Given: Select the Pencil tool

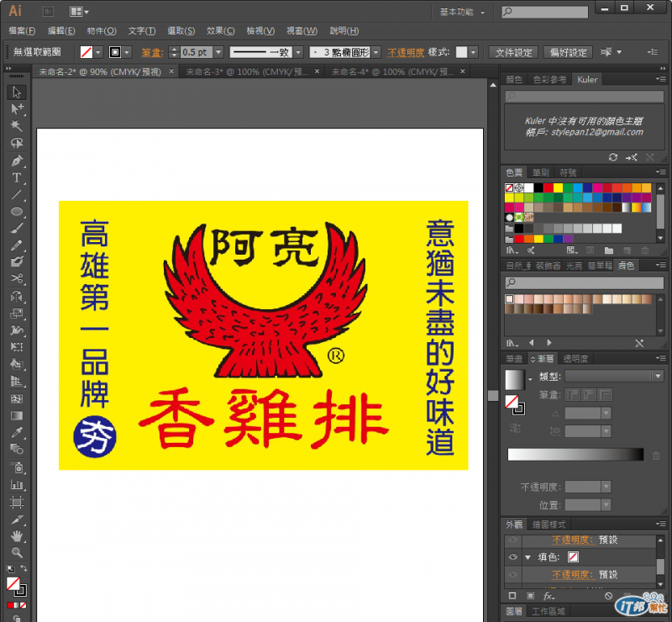Looking at the screenshot, I should pyautogui.click(x=16, y=245).
